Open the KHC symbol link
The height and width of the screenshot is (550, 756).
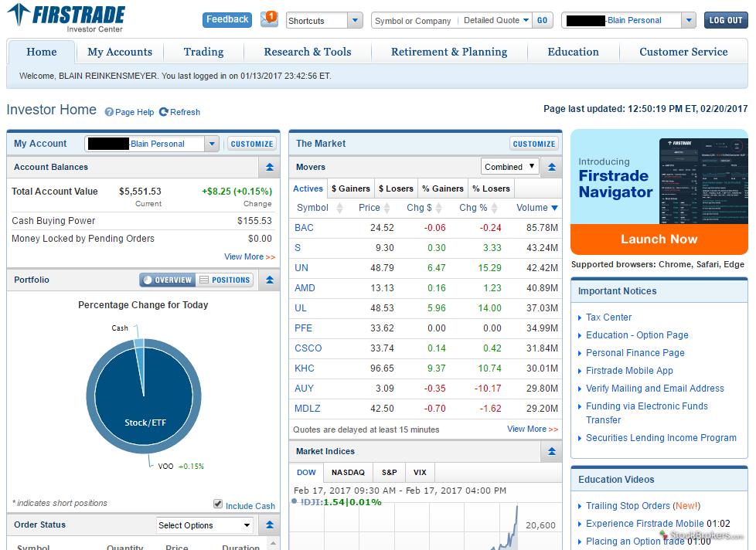point(305,368)
